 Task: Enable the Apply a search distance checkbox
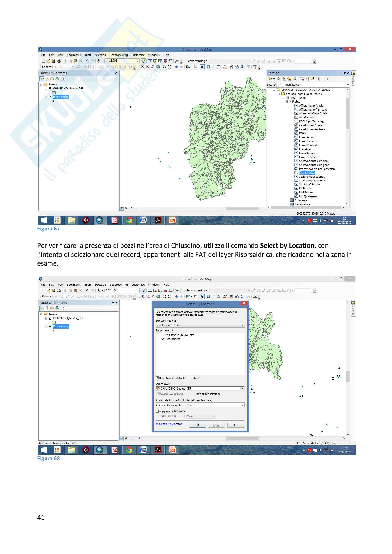click(x=157, y=411)
